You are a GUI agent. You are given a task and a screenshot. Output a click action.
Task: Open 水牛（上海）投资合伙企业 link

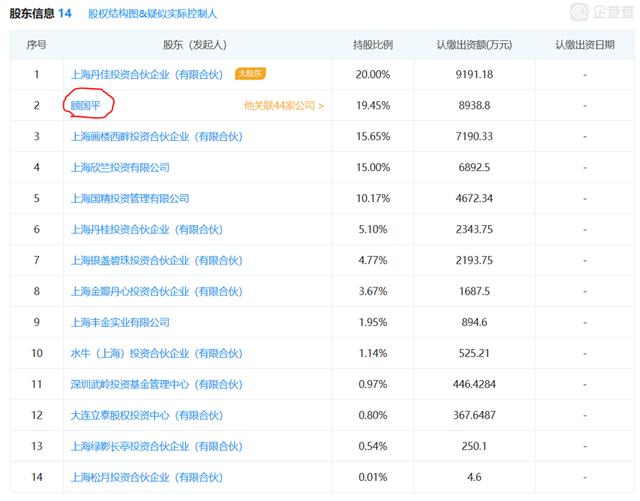pyautogui.click(x=157, y=353)
